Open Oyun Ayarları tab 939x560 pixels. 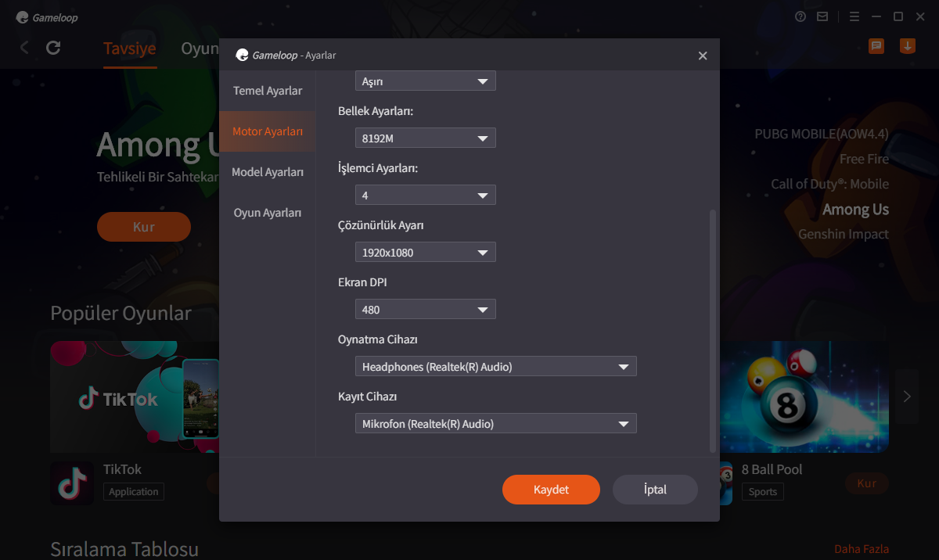coord(268,213)
